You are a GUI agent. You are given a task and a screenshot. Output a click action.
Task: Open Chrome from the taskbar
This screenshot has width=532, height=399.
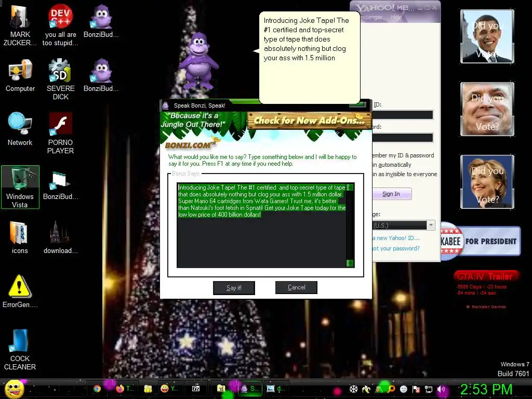coord(97,389)
